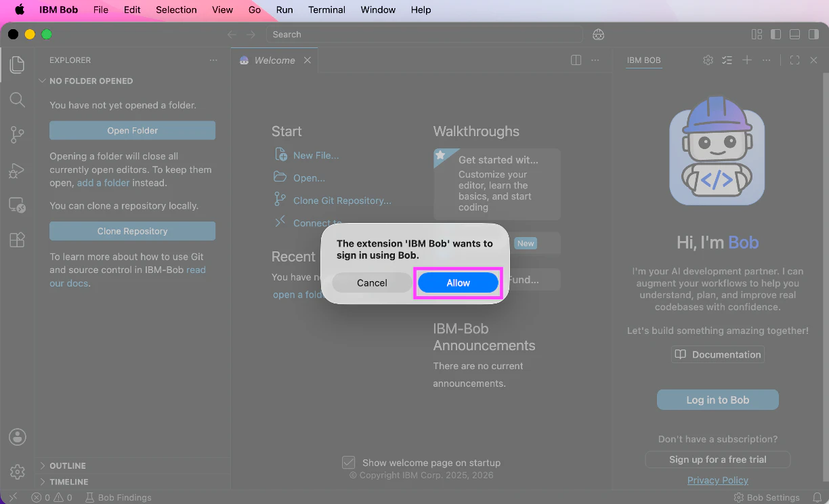Split the editor right
829x504 pixels.
click(x=576, y=60)
